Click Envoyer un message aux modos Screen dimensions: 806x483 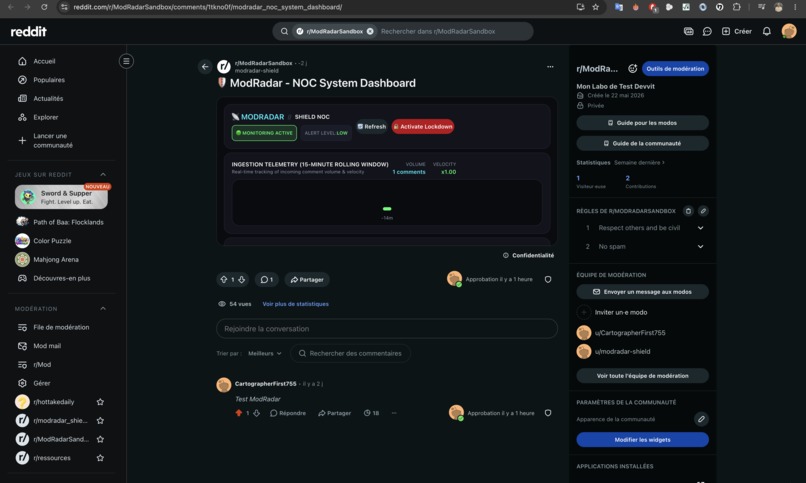click(x=643, y=292)
